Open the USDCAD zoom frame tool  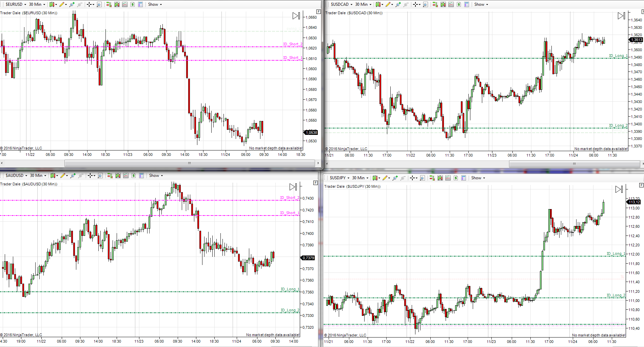click(x=426, y=4)
